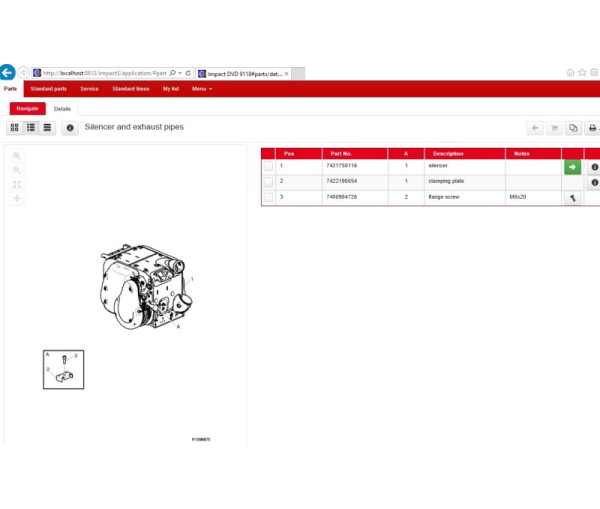Open info for Silencer and exhaust pipes
600x509 pixels.
pyautogui.click(x=70, y=128)
